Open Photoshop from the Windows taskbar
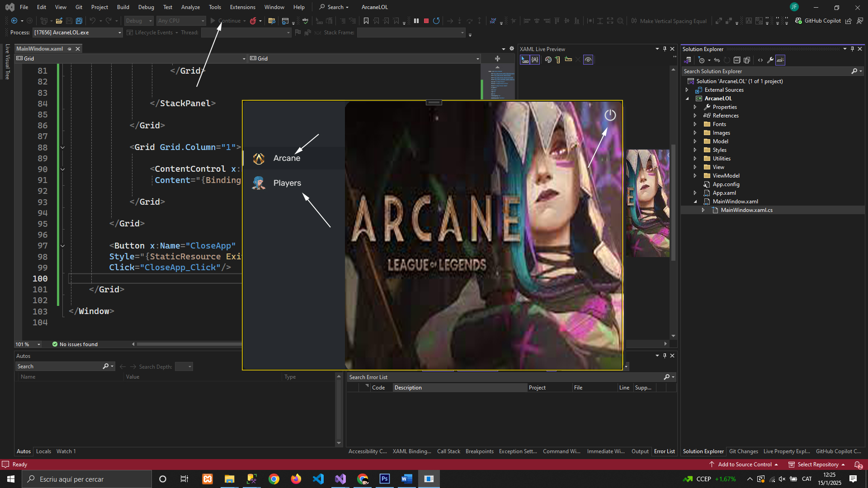This screenshot has height=488, width=868. [385, 479]
